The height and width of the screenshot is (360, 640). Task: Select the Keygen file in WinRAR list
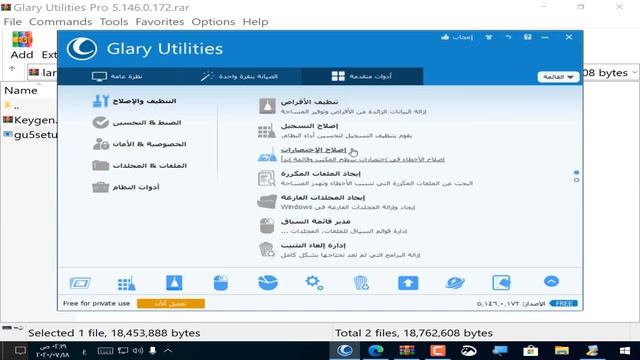click(30, 120)
